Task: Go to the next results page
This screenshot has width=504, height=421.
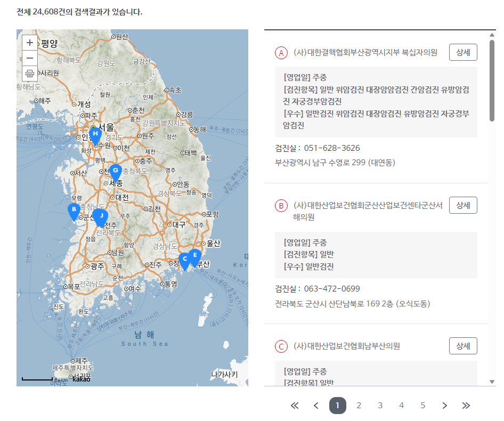Action: coord(444,406)
